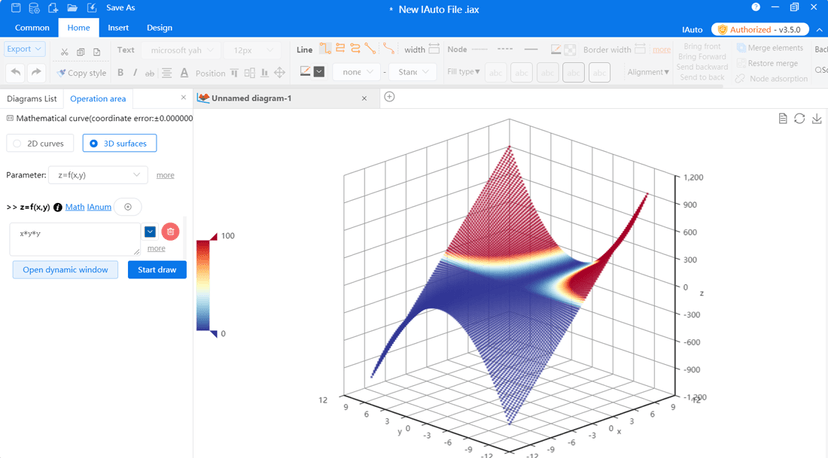The image size is (828, 458).
Task: Select the right-angle connector line type
Action: [325, 49]
